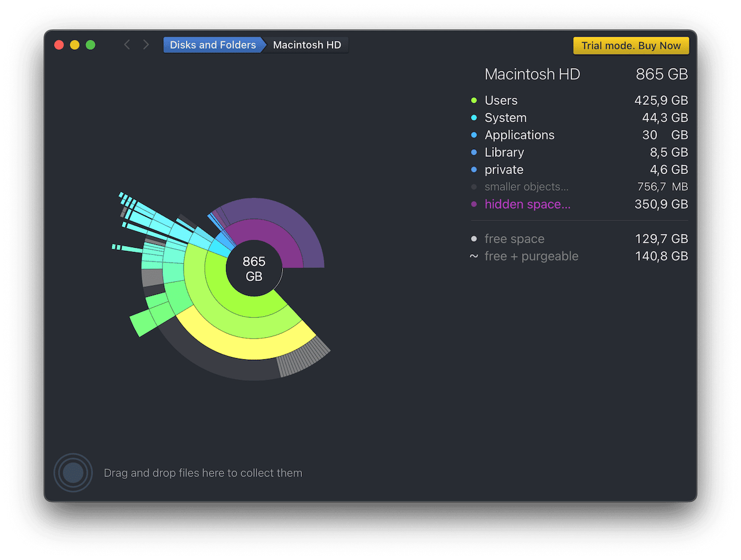This screenshot has height=560, width=741.
Task: Click the back navigation arrow
Action: click(x=127, y=45)
